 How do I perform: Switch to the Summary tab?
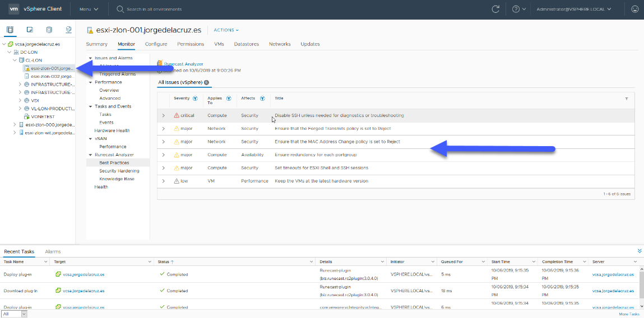[x=96, y=44]
